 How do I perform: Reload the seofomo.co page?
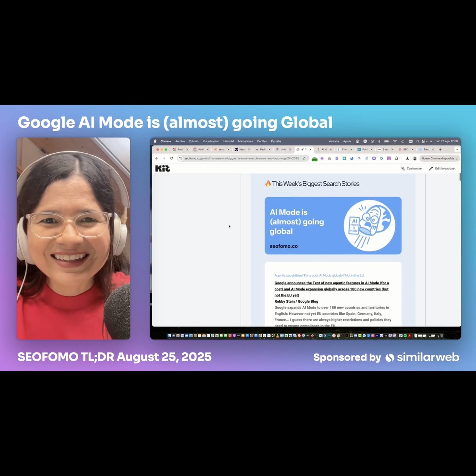[x=171, y=158]
